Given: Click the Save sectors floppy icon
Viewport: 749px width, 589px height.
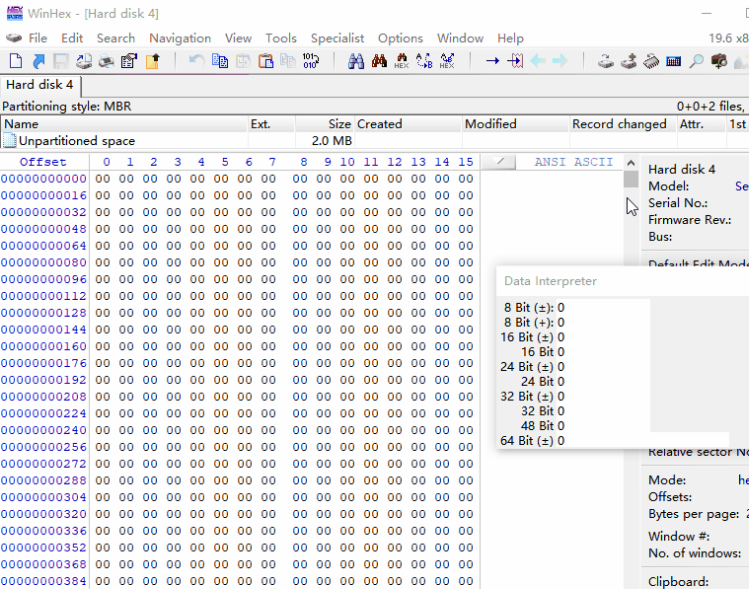Looking at the screenshot, I should [61, 61].
